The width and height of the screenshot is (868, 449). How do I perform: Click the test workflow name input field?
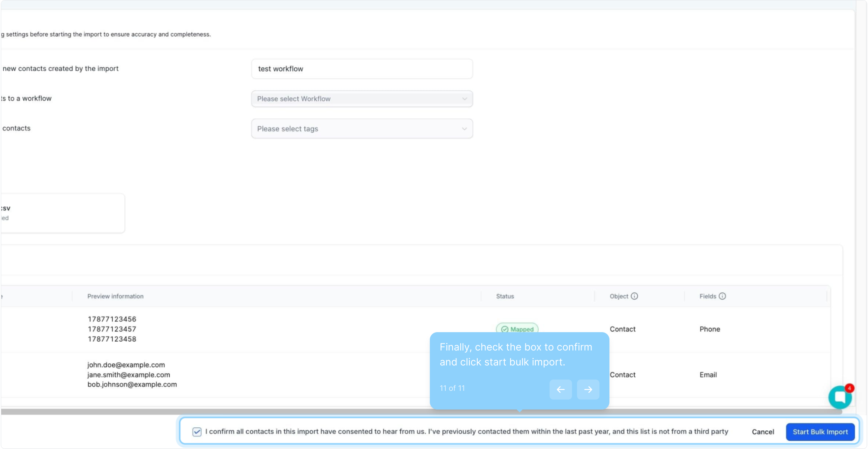362,69
